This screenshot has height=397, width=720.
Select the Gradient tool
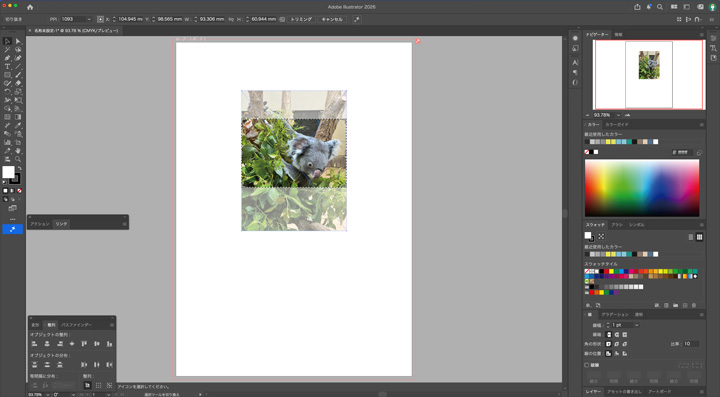(x=18, y=117)
